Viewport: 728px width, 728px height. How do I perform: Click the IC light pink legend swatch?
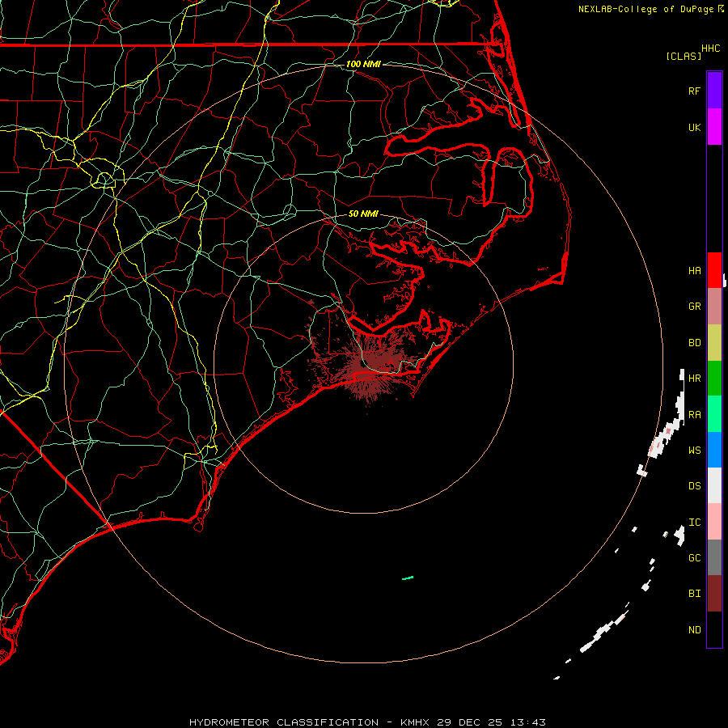pos(714,522)
